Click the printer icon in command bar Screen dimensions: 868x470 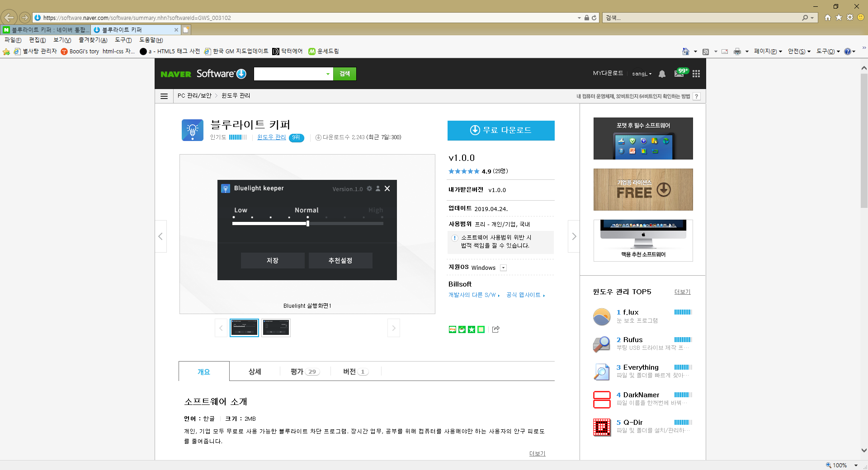[x=737, y=52]
